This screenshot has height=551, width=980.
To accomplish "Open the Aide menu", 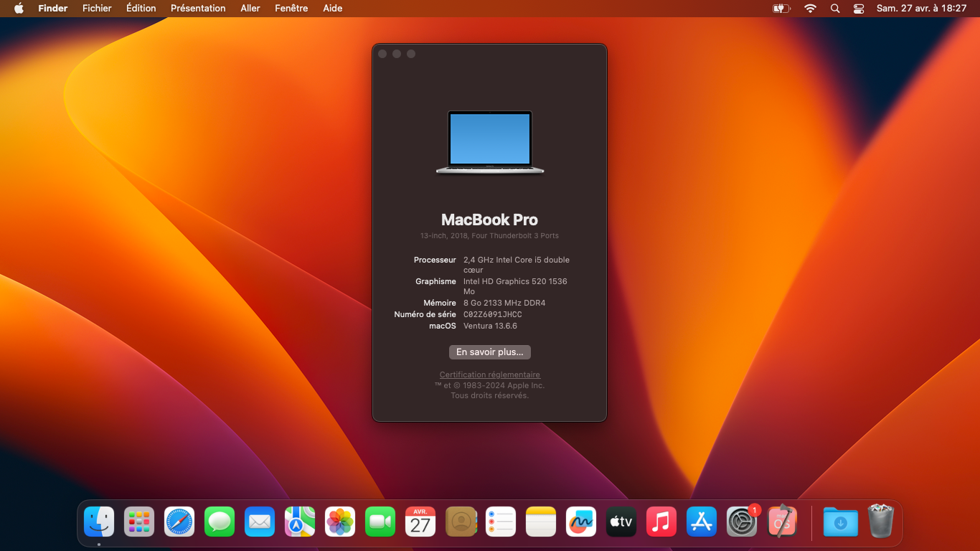I will pos(333,9).
